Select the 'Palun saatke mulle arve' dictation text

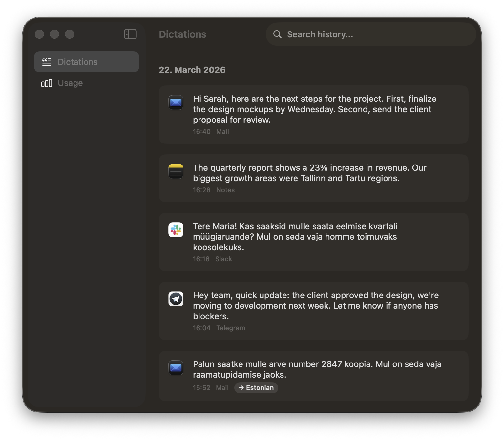(317, 369)
